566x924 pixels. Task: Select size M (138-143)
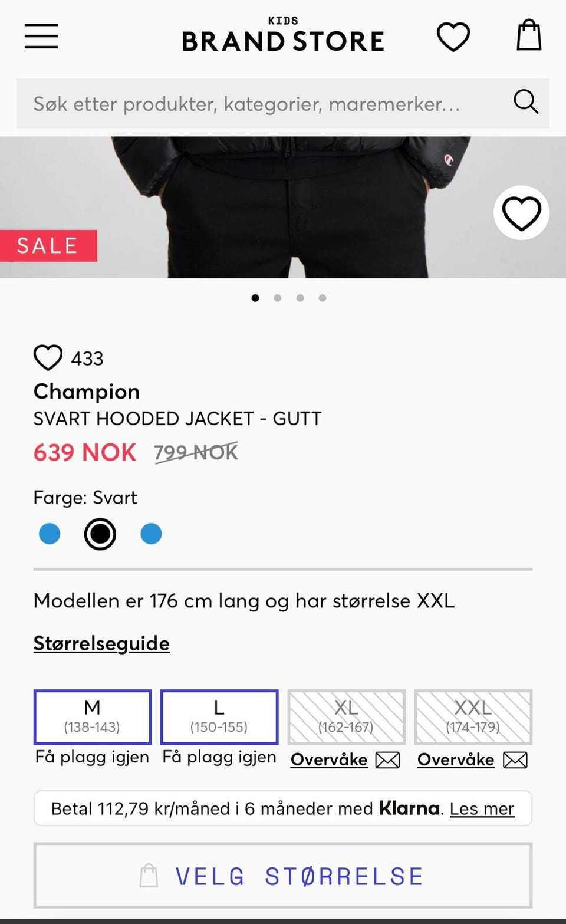click(x=93, y=717)
